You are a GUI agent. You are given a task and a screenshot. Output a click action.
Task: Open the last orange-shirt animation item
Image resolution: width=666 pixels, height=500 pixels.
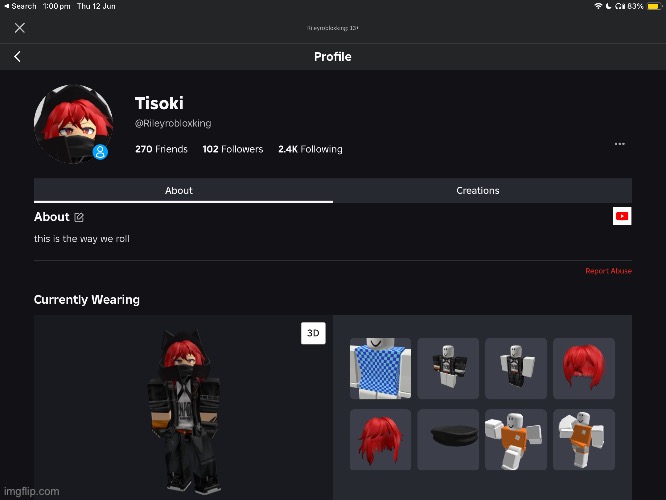(x=584, y=440)
